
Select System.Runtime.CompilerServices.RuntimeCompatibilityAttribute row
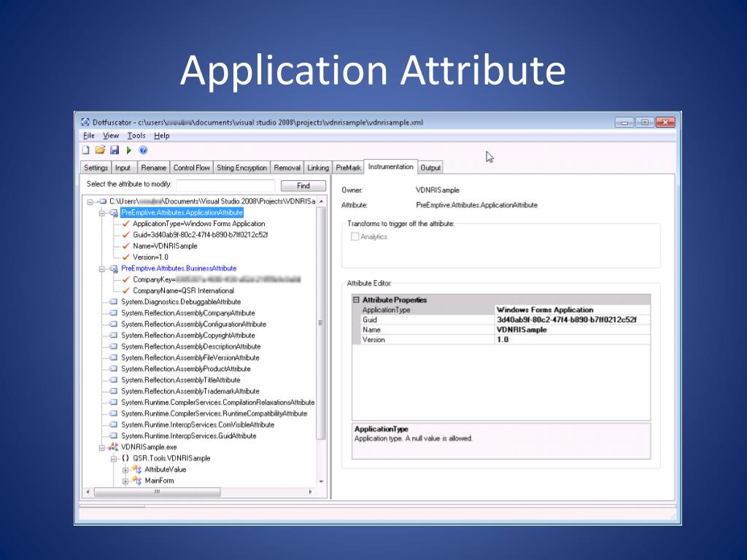pos(214,413)
